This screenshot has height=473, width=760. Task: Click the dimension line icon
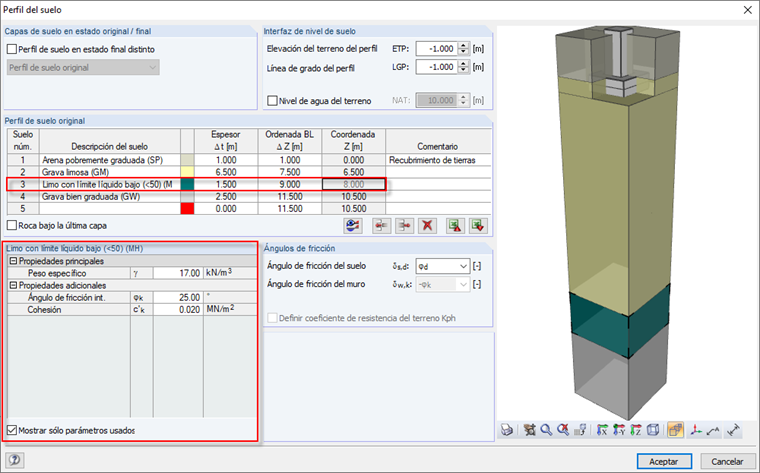pyautogui.click(x=734, y=429)
